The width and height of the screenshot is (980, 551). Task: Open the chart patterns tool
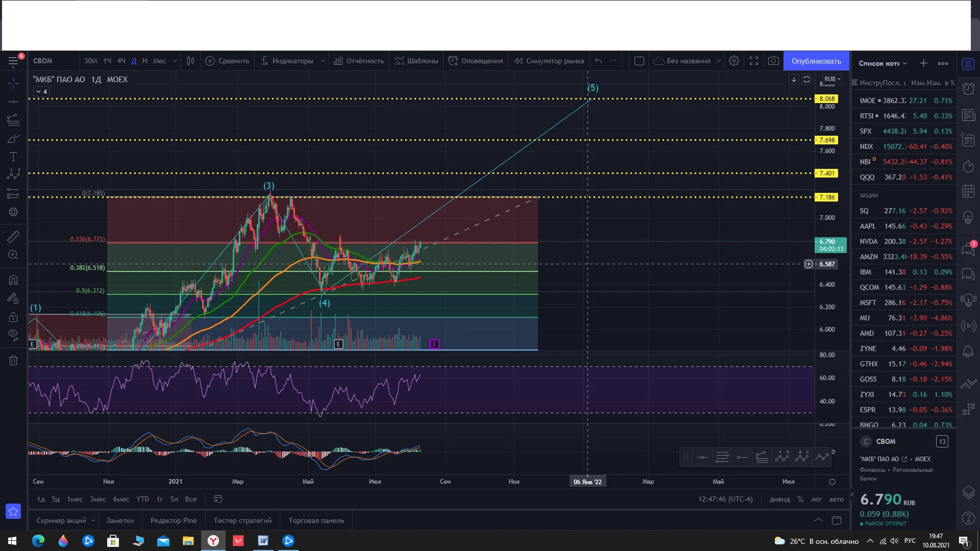point(13,175)
